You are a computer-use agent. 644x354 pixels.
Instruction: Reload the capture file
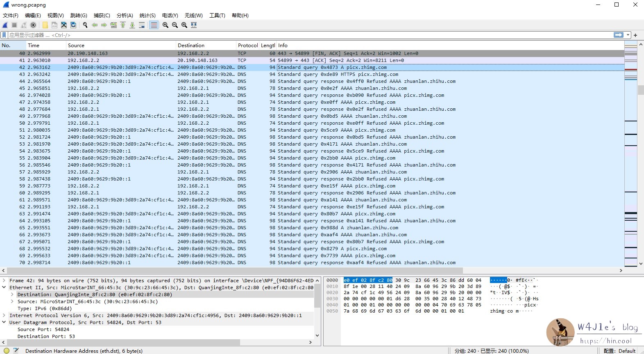[73, 25]
